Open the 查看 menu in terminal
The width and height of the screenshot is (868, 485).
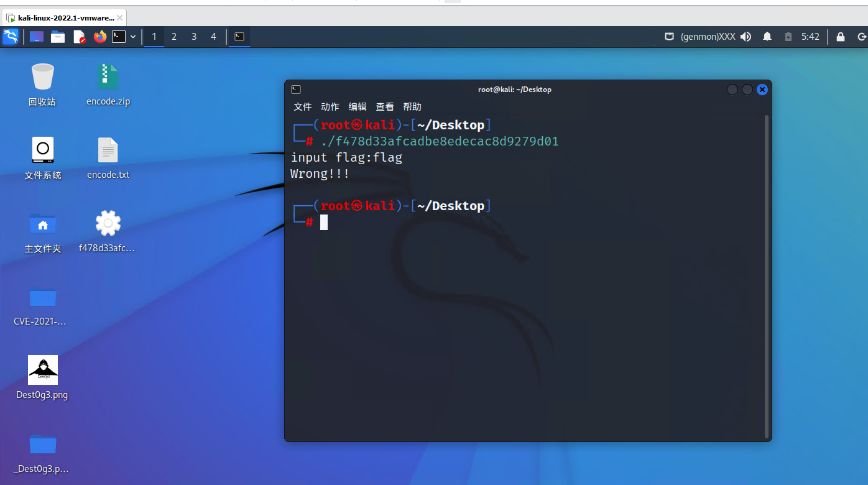coord(385,106)
